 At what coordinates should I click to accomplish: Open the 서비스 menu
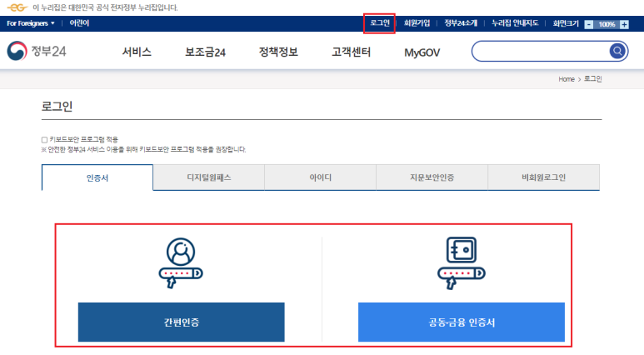click(x=137, y=52)
